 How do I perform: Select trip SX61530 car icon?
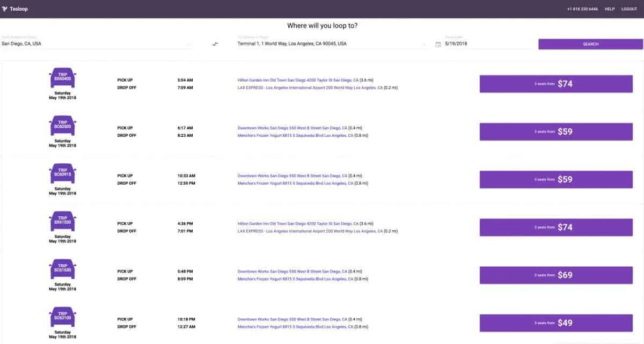pos(62,222)
